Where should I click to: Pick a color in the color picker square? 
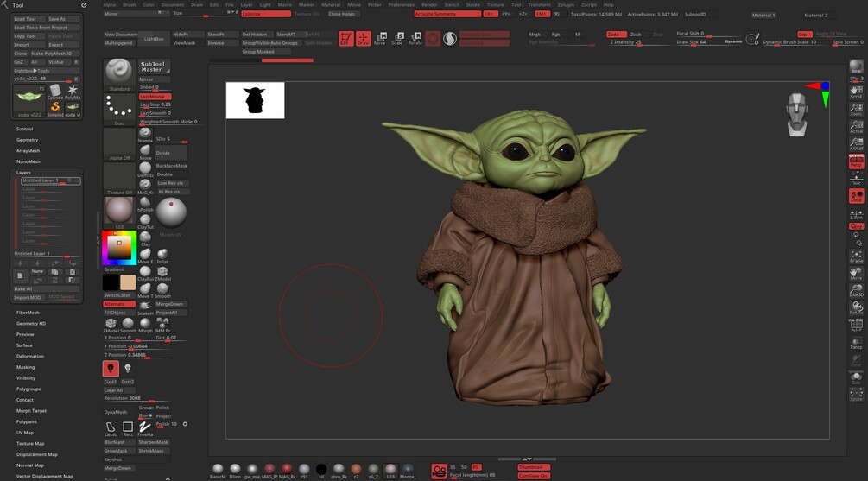tap(119, 247)
